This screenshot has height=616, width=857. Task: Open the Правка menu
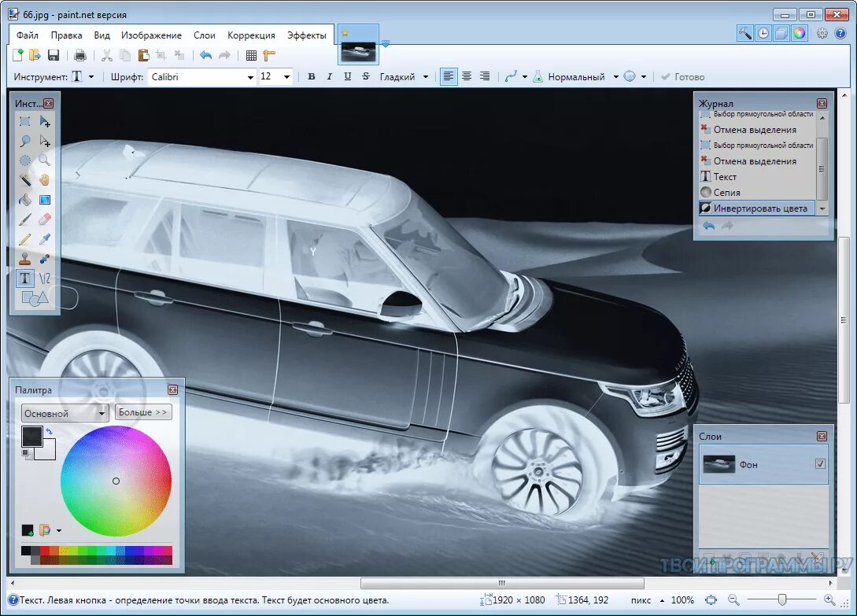(x=67, y=35)
